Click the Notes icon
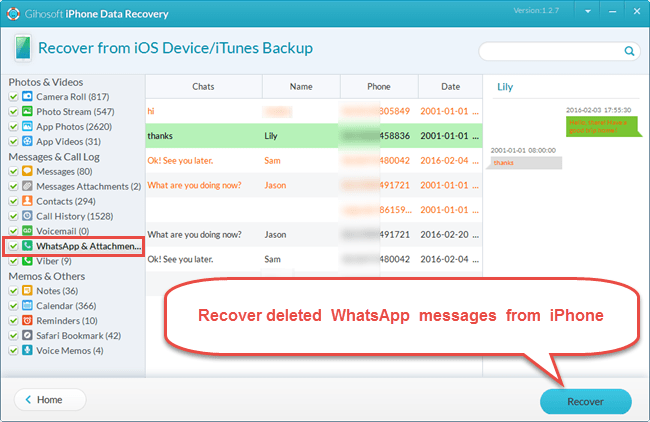Image resolution: width=650 pixels, height=422 pixels. point(27,290)
